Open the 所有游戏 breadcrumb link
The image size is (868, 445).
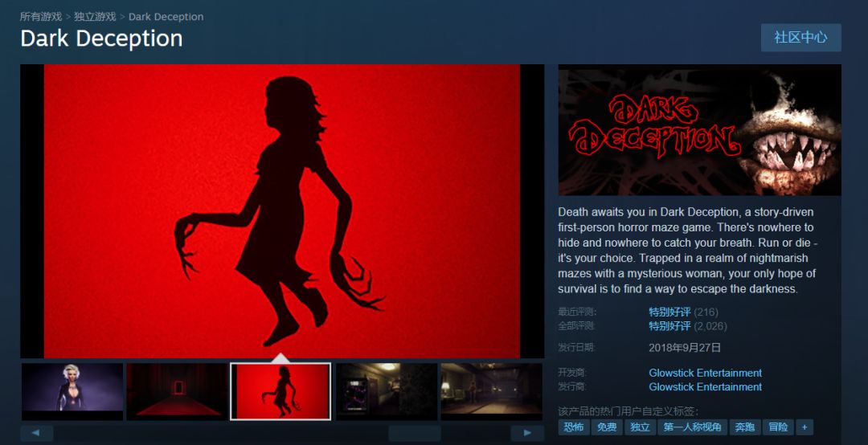tap(40, 17)
